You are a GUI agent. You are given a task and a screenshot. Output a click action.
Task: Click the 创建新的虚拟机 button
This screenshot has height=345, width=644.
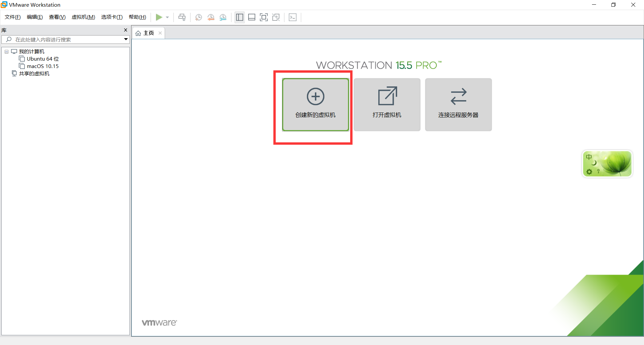coord(315,105)
